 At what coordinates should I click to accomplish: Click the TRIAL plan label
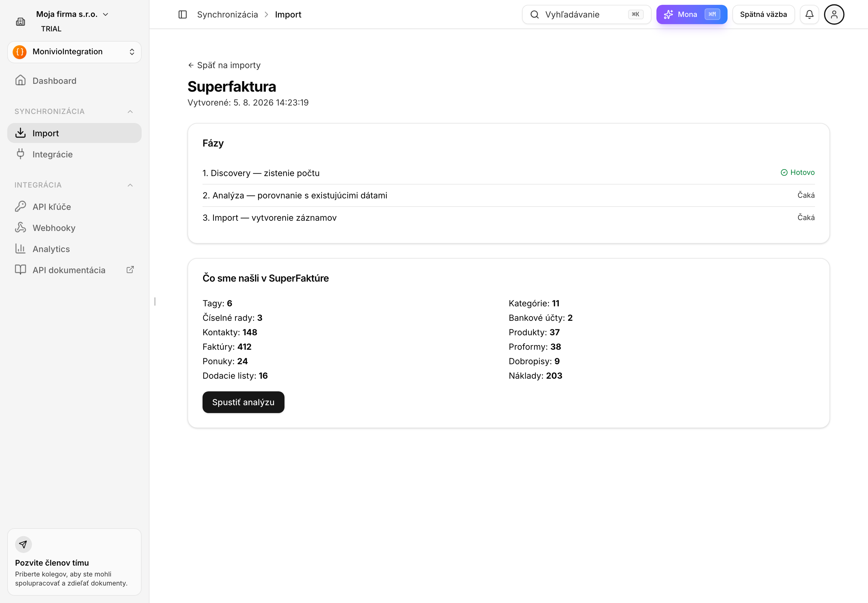51,29
